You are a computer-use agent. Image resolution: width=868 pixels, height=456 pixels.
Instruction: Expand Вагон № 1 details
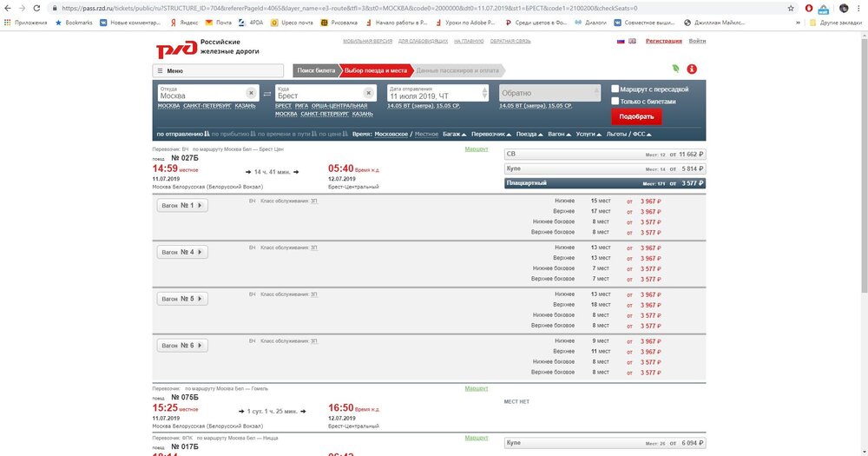182,206
